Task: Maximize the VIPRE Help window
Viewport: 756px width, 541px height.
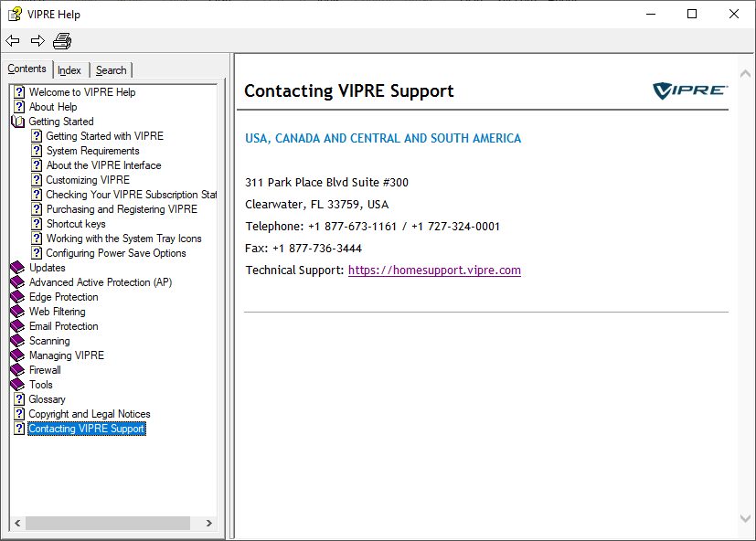Action: (692, 14)
